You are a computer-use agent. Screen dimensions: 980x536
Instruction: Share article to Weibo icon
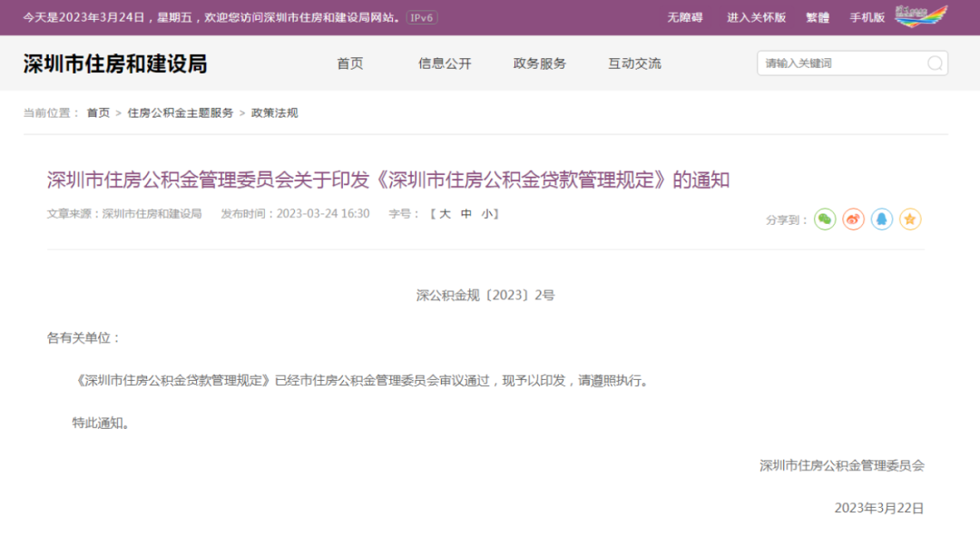click(x=853, y=219)
